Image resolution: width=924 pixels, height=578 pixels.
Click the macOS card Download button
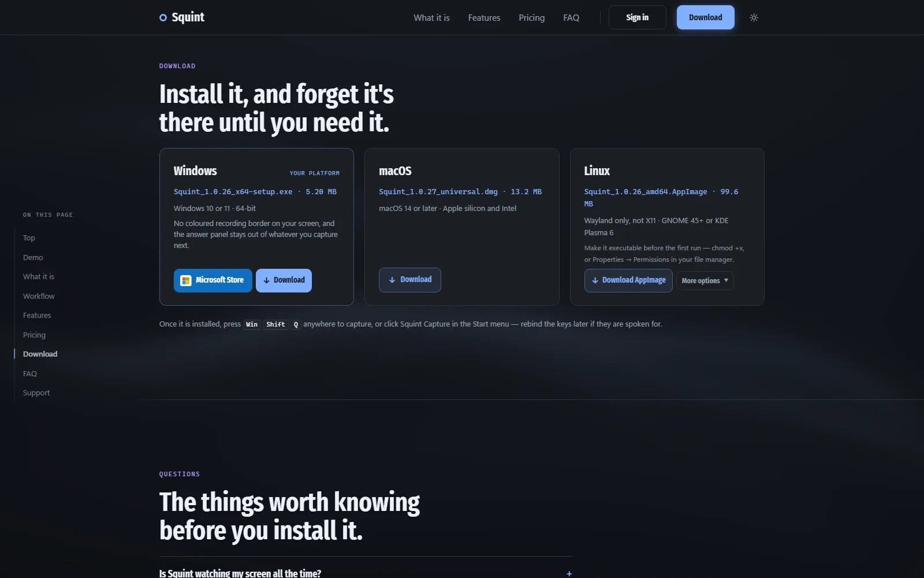[x=409, y=280]
